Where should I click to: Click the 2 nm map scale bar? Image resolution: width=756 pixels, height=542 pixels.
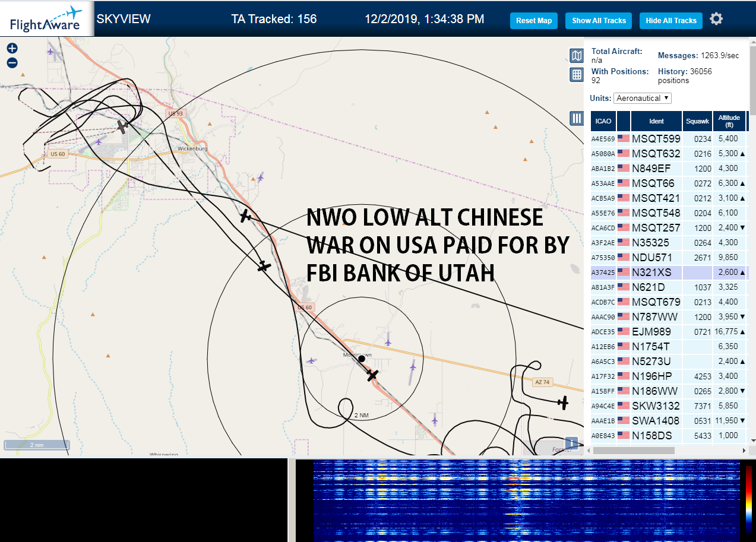[x=37, y=445]
